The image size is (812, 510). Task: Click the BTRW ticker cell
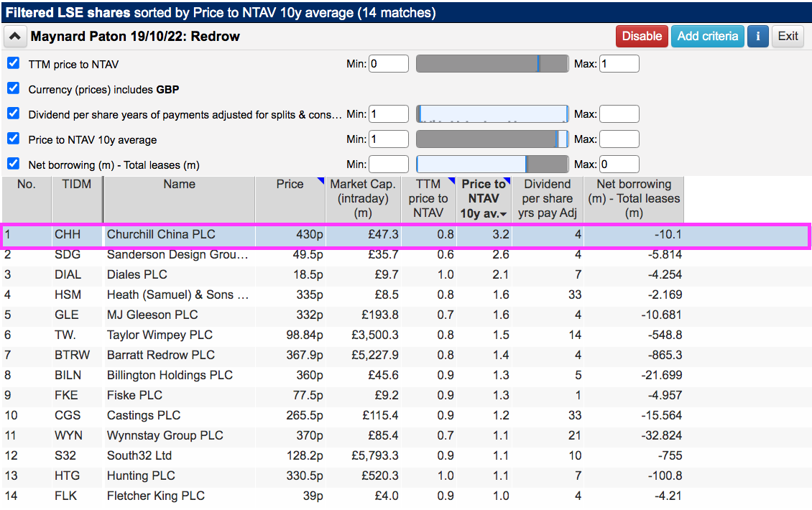pos(73,355)
